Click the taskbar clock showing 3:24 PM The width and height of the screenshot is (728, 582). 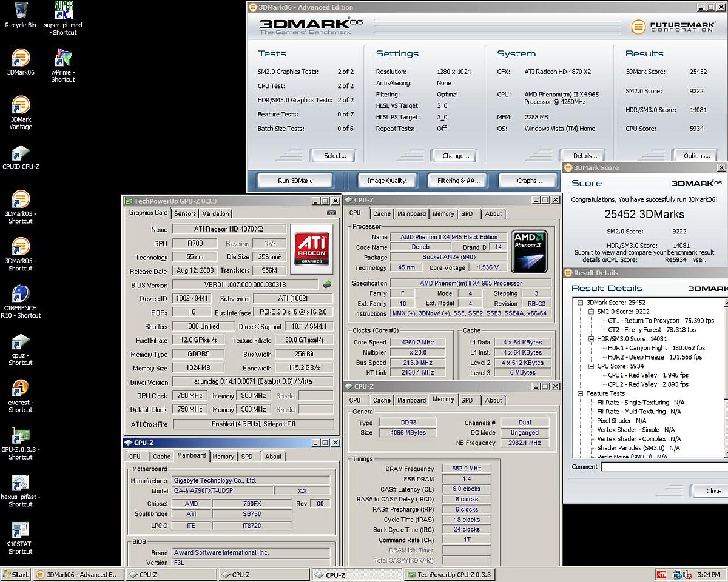709,575
